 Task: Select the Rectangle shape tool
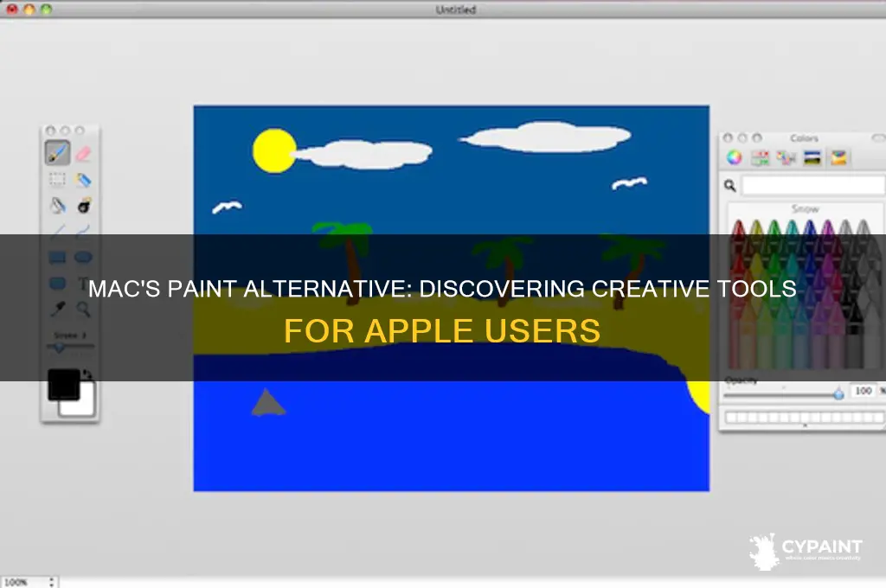tap(57, 258)
